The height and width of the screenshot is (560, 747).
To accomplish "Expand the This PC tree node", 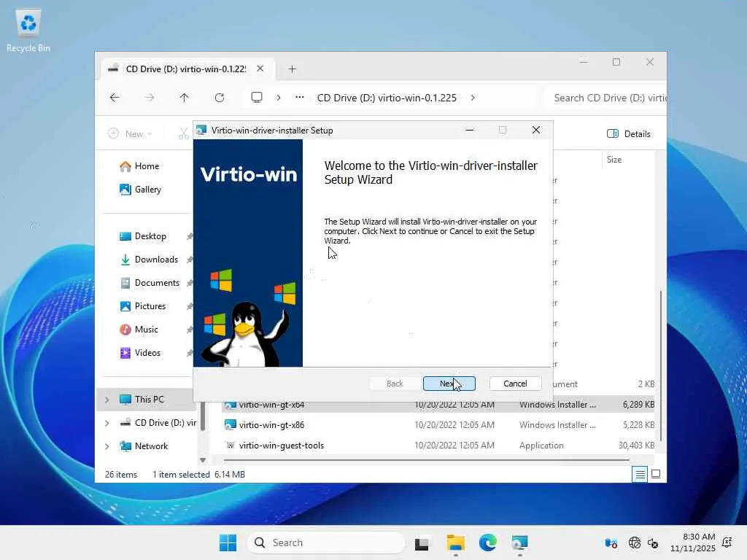I will [107, 400].
